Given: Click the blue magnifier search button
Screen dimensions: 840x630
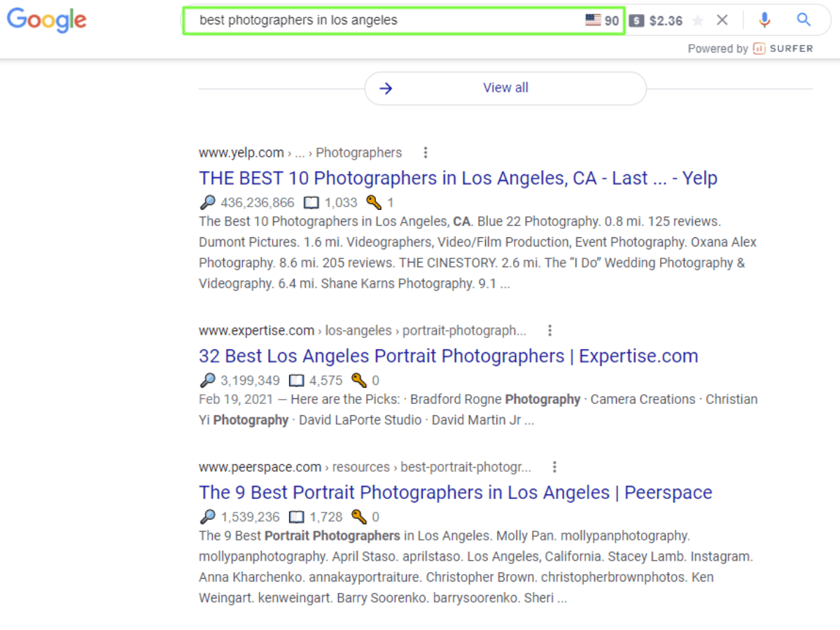Looking at the screenshot, I should pos(804,20).
